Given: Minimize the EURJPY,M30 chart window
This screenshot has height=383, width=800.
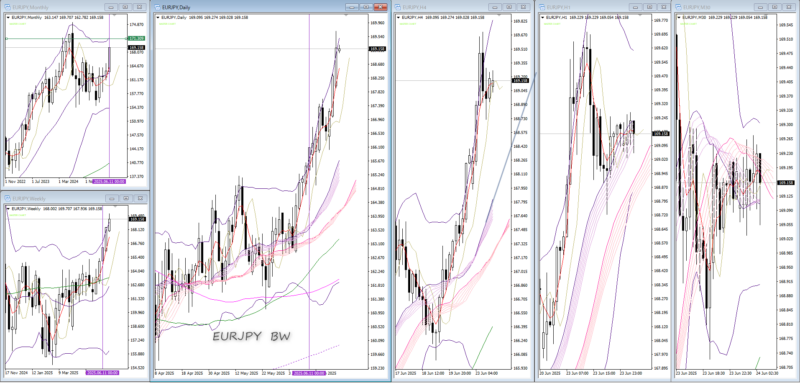Looking at the screenshot, I should [x=761, y=7].
